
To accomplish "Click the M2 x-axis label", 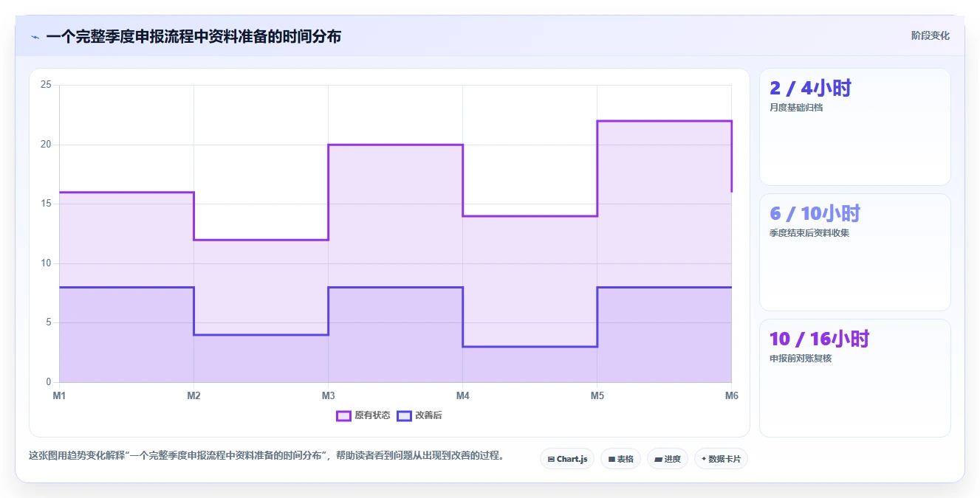I will pyautogui.click(x=193, y=396).
